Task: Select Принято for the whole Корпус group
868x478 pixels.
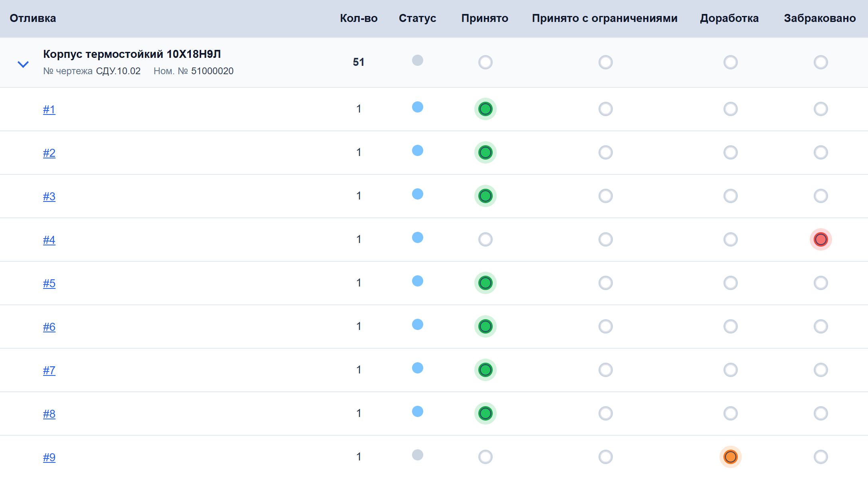Action: (x=486, y=62)
